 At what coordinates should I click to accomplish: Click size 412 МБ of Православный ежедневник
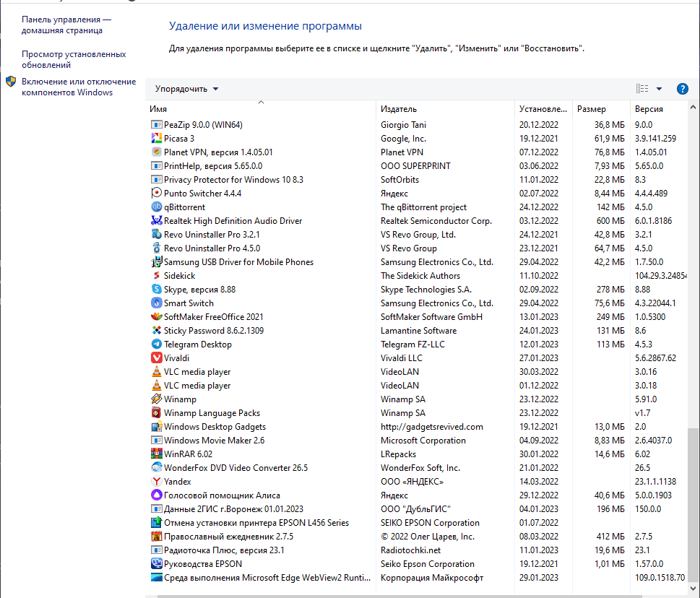[610, 537]
